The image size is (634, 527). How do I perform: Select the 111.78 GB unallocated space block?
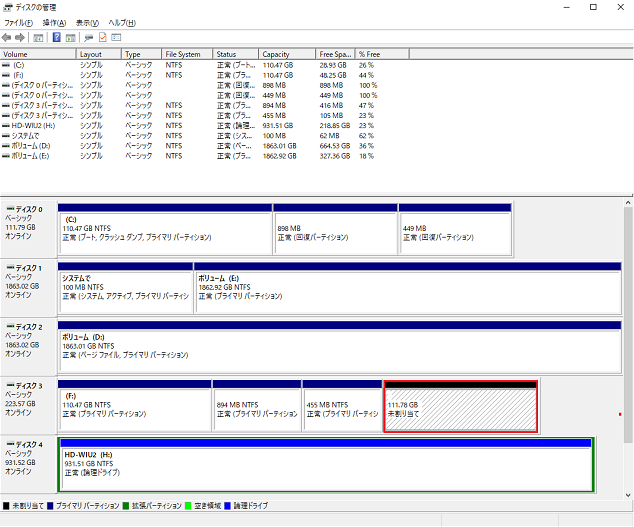click(x=461, y=406)
